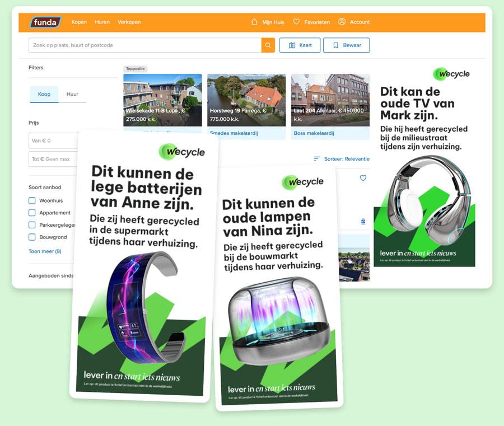Open the Laat 204 Alkmaar listing photo

point(330,100)
